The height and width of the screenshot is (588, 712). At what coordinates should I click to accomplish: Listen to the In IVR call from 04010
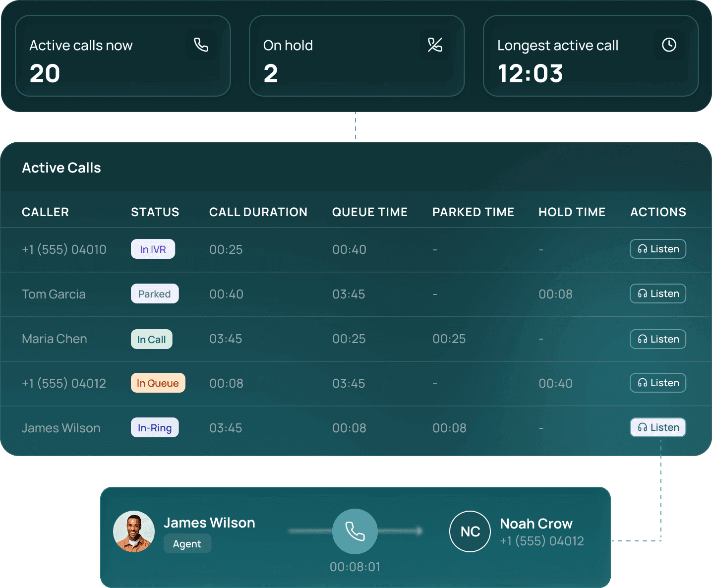click(658, 249)
